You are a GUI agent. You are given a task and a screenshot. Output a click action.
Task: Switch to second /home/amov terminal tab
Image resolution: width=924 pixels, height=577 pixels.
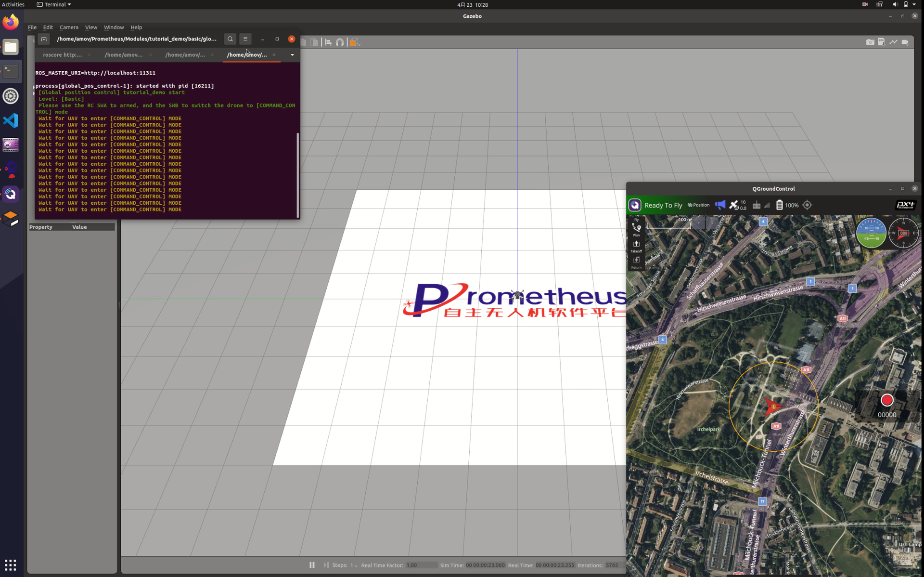(124, 55)
